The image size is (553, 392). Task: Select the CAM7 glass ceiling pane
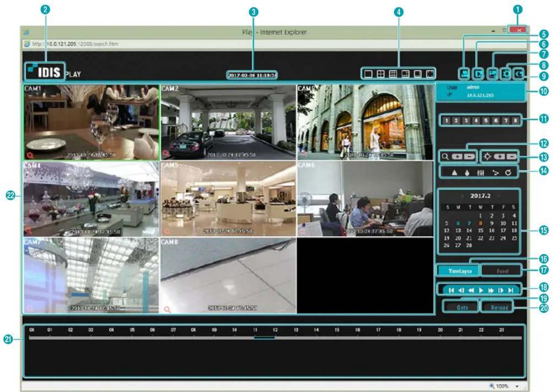point(91,275)
